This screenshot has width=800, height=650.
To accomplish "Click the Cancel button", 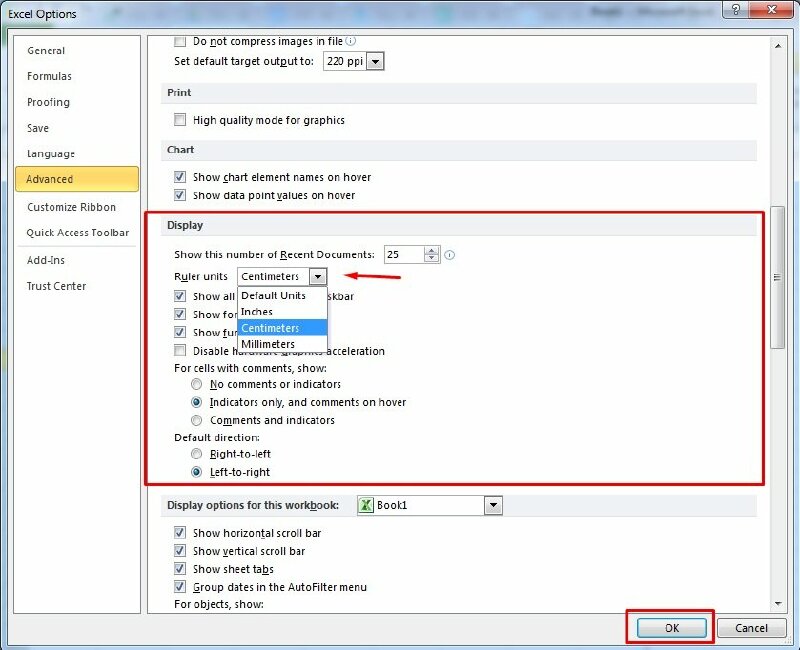I will tap(751, 628).
